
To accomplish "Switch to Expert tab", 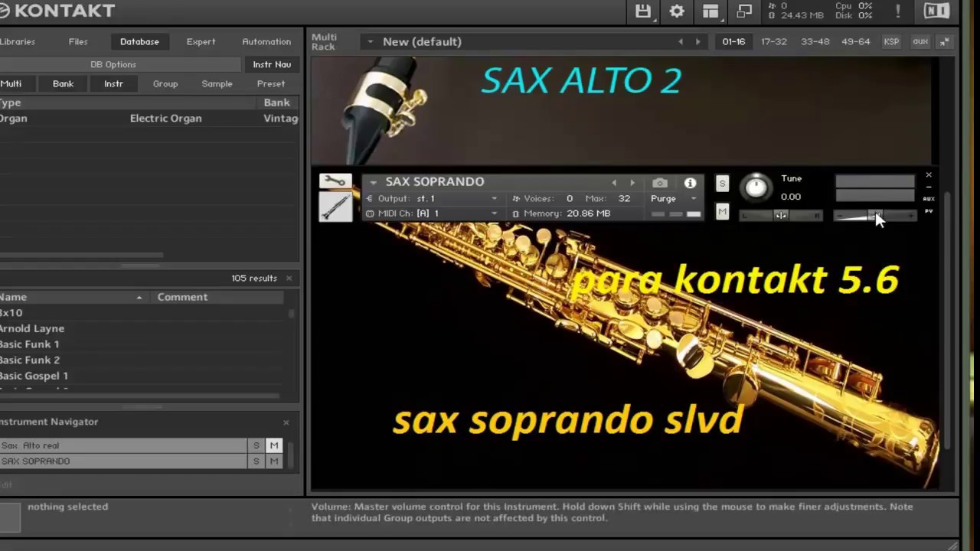I will [x=201, y=41].
